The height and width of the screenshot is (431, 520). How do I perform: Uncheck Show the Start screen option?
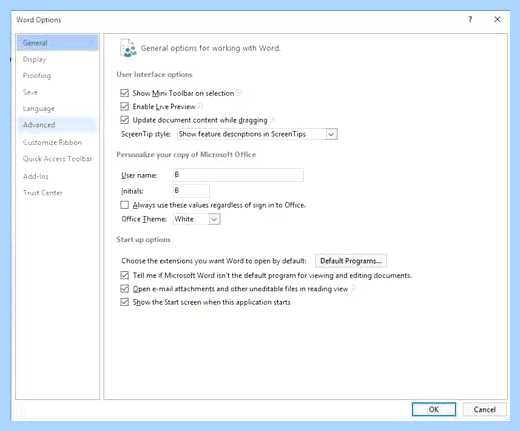click(x=124, y=302)
